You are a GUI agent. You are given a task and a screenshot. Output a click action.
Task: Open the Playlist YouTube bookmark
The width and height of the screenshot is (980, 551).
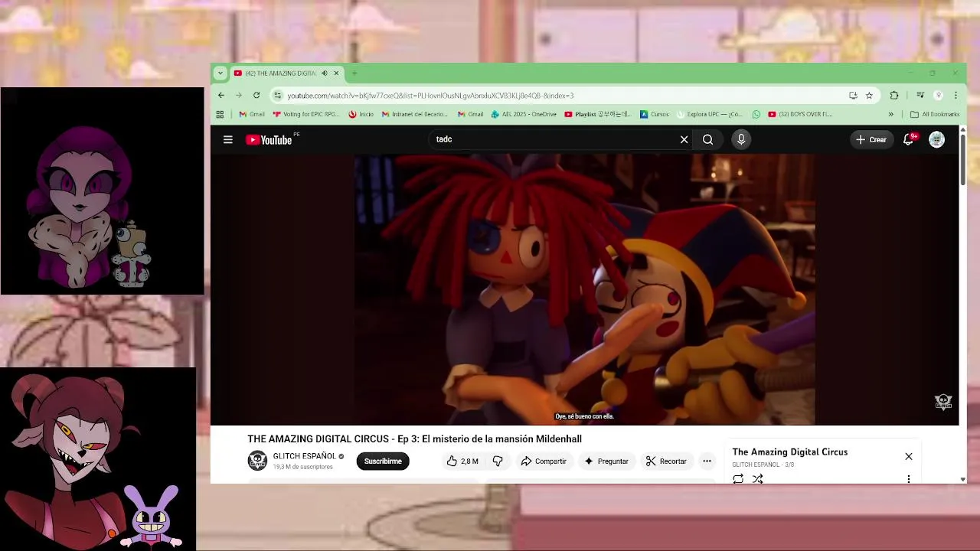click(x=598, y=114)
